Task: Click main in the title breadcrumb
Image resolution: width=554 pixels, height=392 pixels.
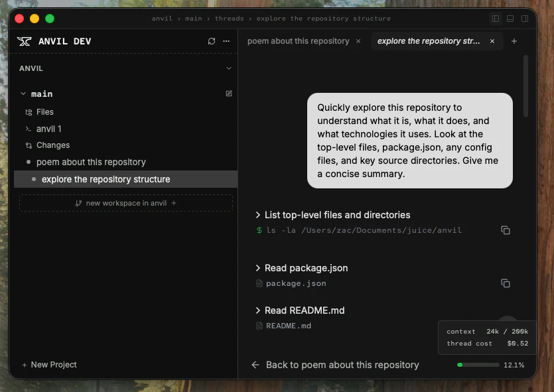Action: pos(194,19)
